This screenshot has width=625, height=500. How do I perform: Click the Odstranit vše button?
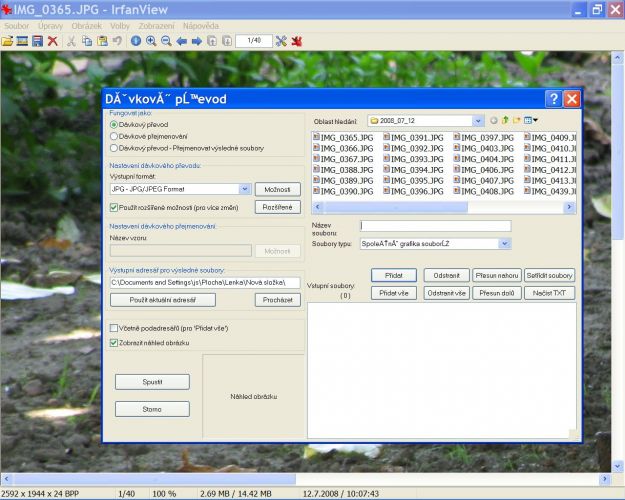tap(446, 293)
